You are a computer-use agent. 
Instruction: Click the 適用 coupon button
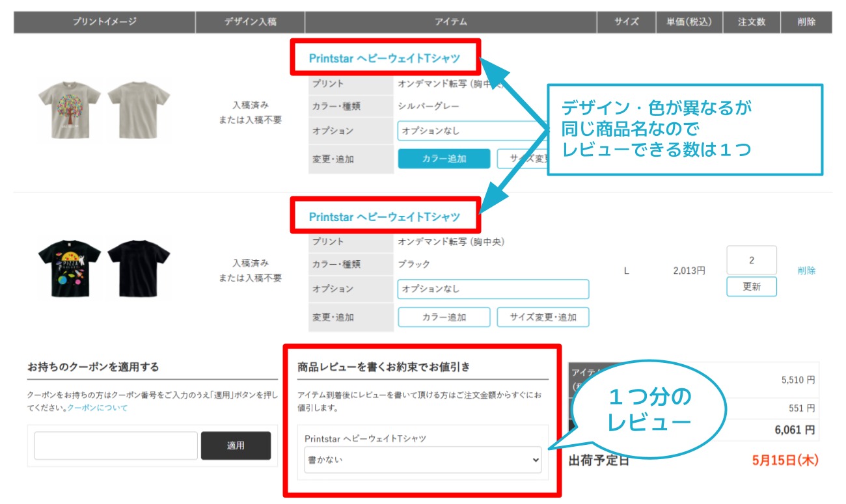[236, 445]
